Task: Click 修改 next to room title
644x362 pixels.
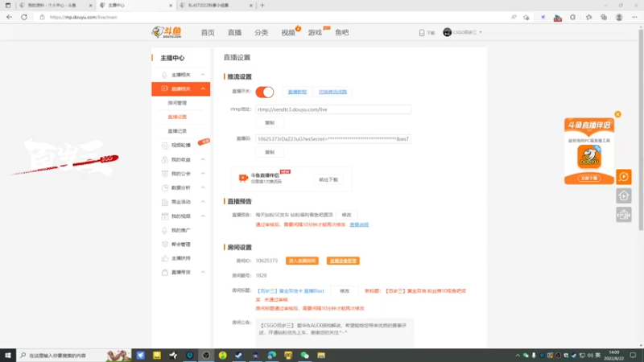Action: [x=345, y=291]
